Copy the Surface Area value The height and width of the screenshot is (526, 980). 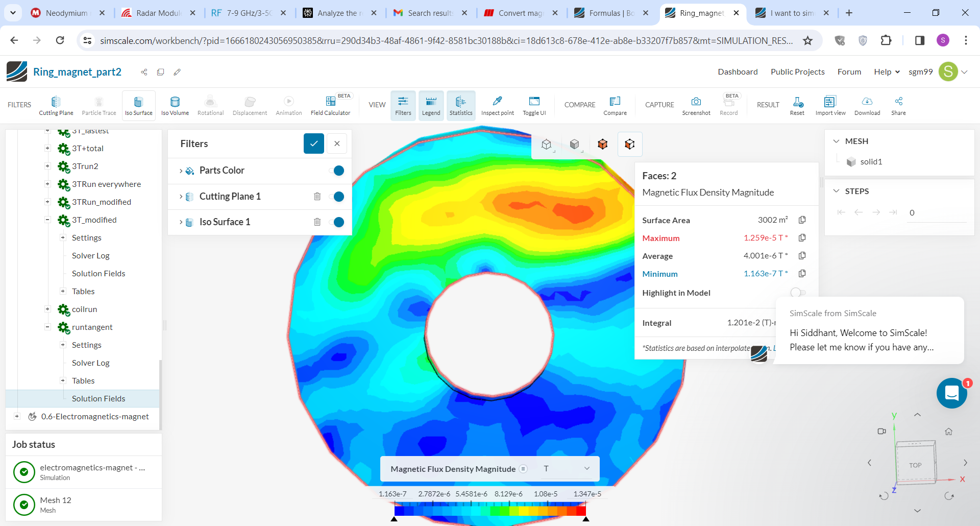click(x=802, y=220)
